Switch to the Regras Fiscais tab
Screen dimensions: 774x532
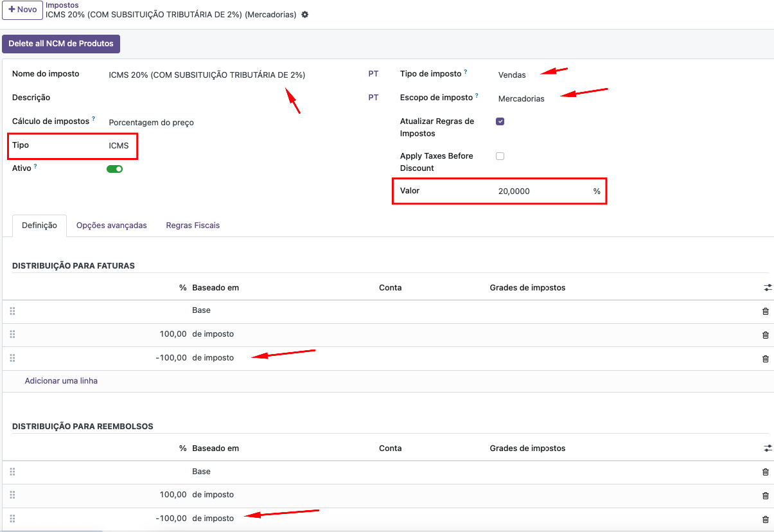[193, 226]
